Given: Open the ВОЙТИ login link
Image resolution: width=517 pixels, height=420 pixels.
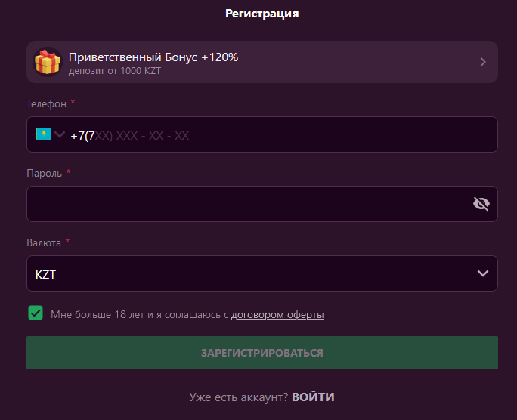Looking at the screenshot, I should [x=313, y=397].
